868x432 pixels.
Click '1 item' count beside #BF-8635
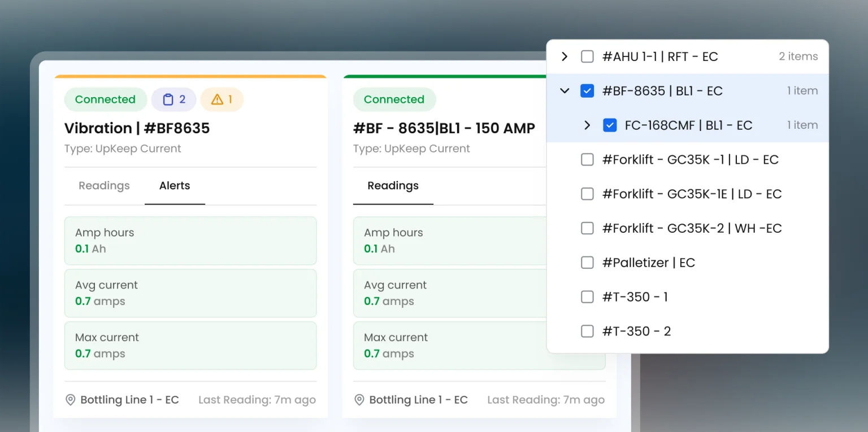802,91
